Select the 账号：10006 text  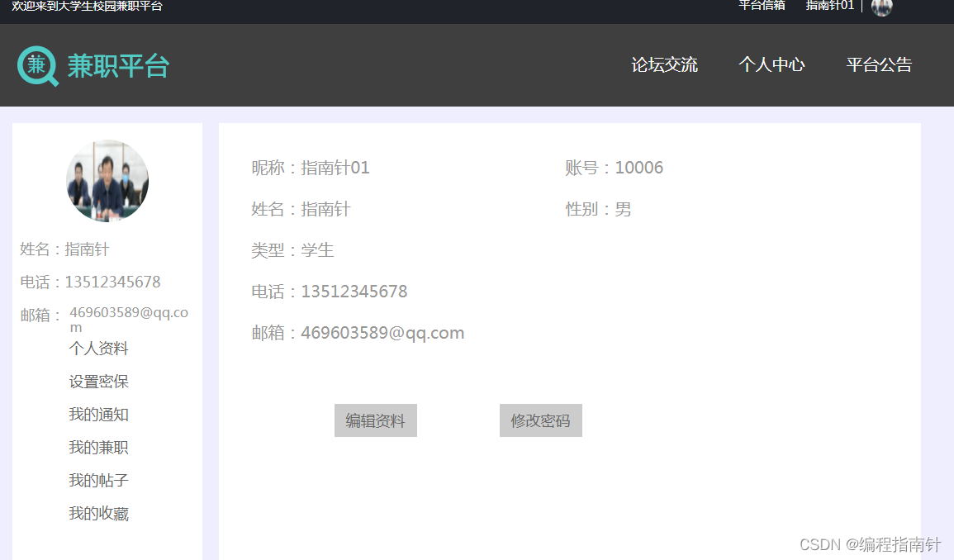click(x=614, y=168)
